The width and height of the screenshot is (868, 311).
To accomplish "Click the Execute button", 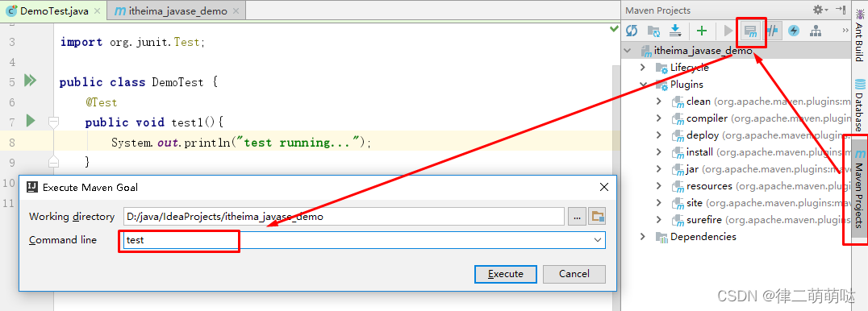I will [x=506, y=274].
